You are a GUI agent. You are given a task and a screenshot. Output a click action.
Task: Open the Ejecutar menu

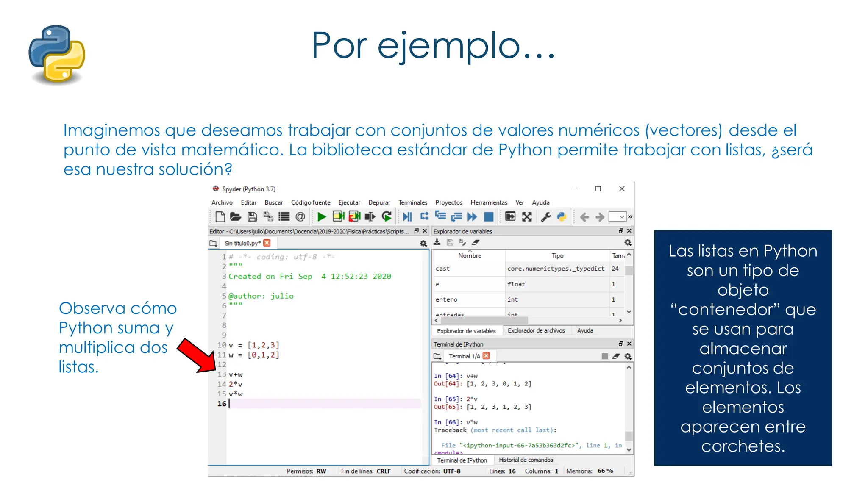click(349, 202)
